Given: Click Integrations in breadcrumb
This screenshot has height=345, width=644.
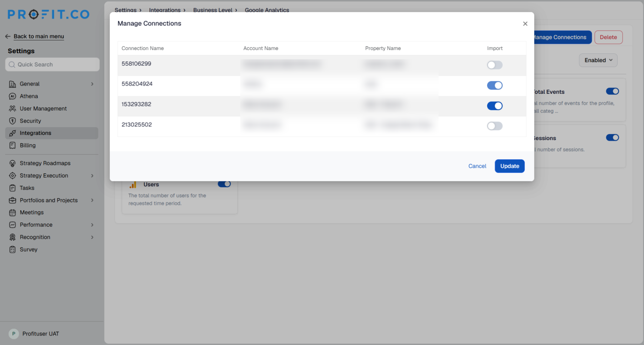Looking at the screenshot, I should (x=165, y=10).
